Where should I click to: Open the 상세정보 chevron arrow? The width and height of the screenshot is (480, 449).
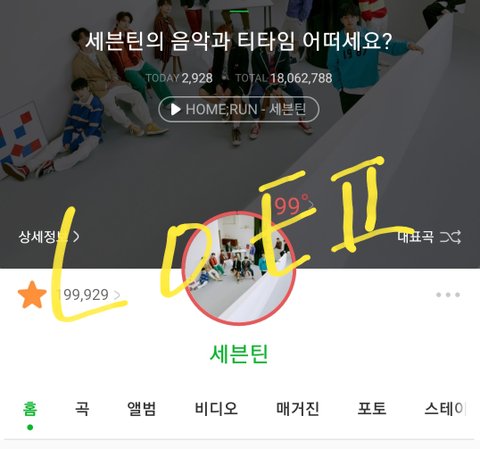[76, 237]
